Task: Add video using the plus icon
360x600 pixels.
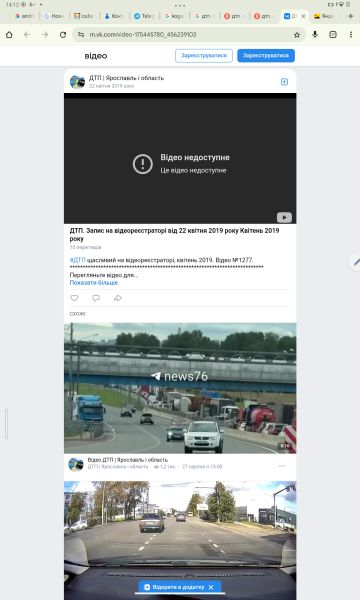Action: point(284,82)
